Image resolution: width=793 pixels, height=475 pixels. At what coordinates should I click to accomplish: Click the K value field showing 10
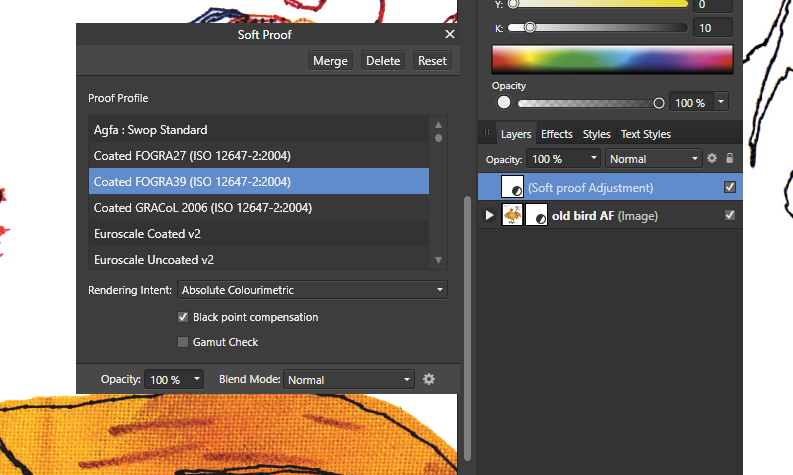coord(713,28)
